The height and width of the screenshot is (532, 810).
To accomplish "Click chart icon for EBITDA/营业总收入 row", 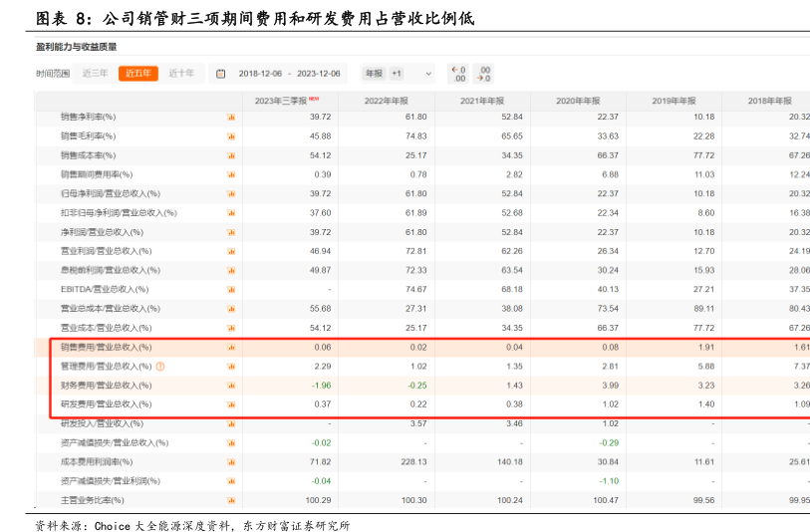I will (231, 289).
